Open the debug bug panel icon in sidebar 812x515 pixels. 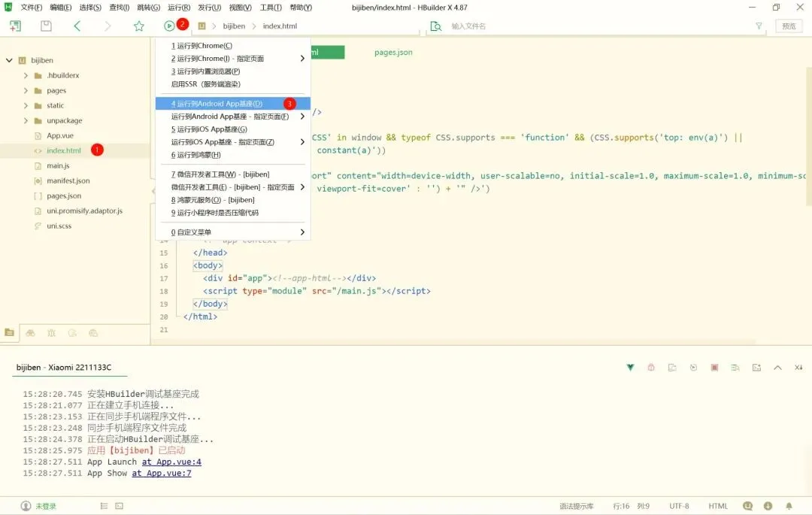[51, 333]
